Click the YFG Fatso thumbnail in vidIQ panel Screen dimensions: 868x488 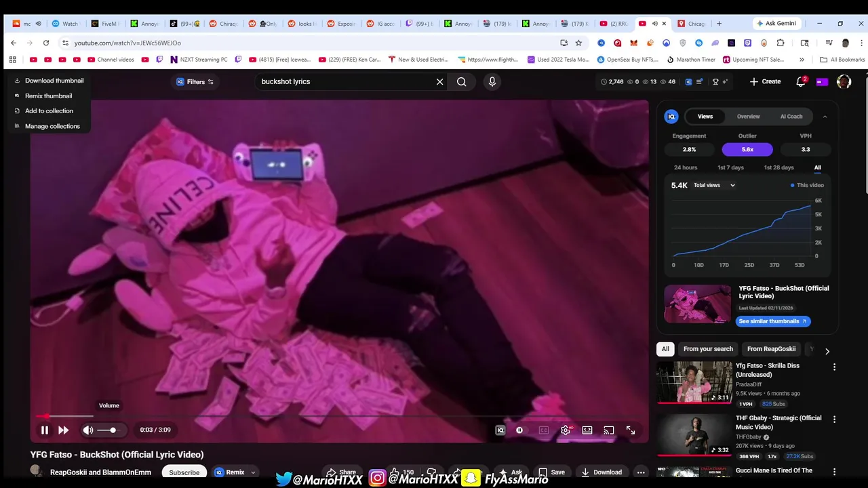pos(698,304)
